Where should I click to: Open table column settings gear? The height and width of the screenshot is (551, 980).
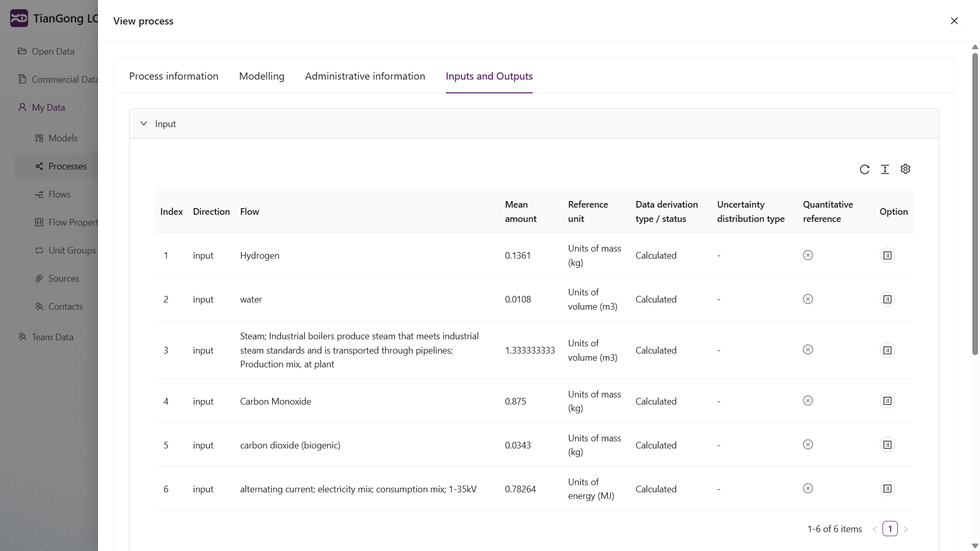click(x=905, y=169)
